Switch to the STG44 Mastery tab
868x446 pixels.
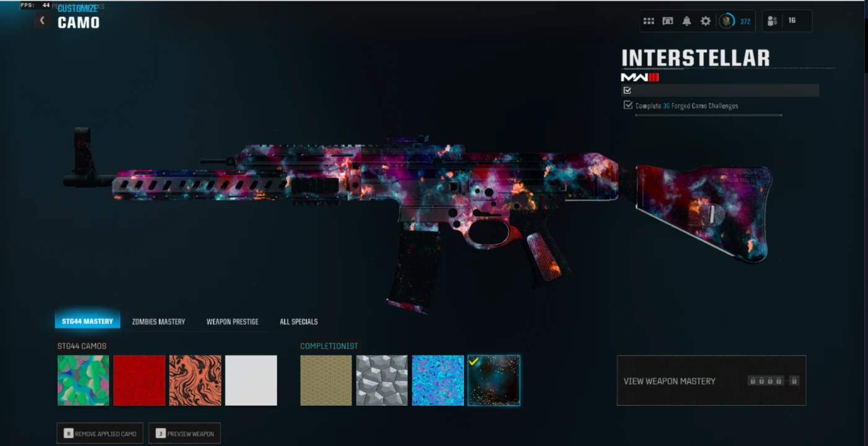coord(87,321)
